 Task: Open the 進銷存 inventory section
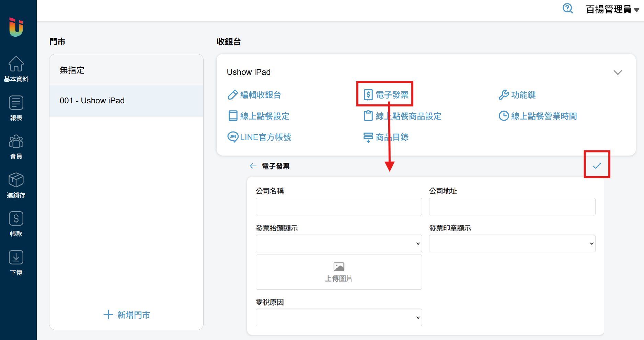(x=16, y=185)
